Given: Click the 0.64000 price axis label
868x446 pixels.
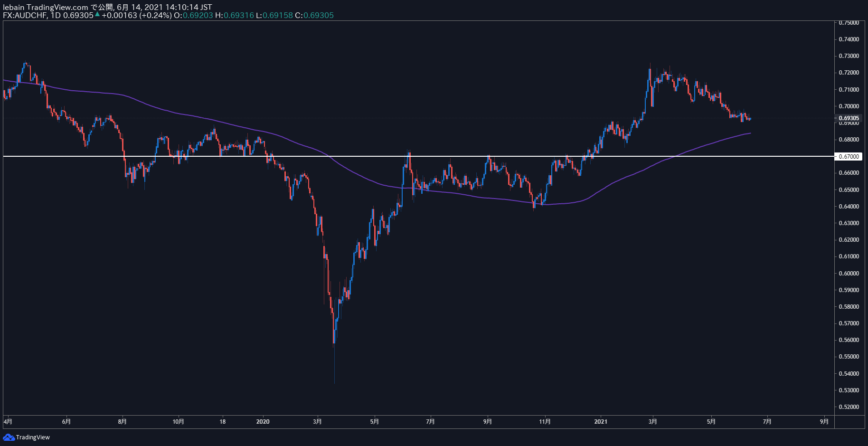Looking at the screenshot, I should click(x=849, y=207).
